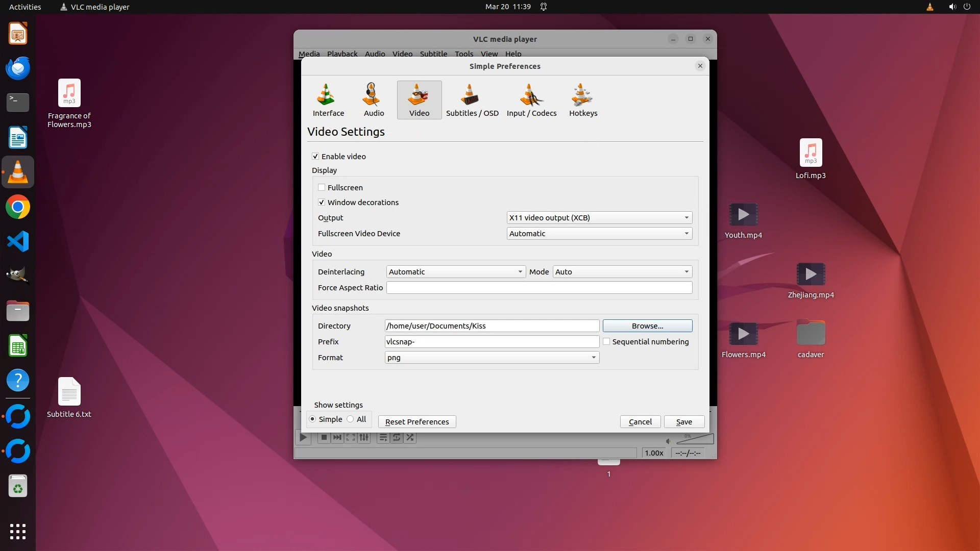Click the Reset Preferences button
This screenshot has height=551, width=980.
(417, 422)
